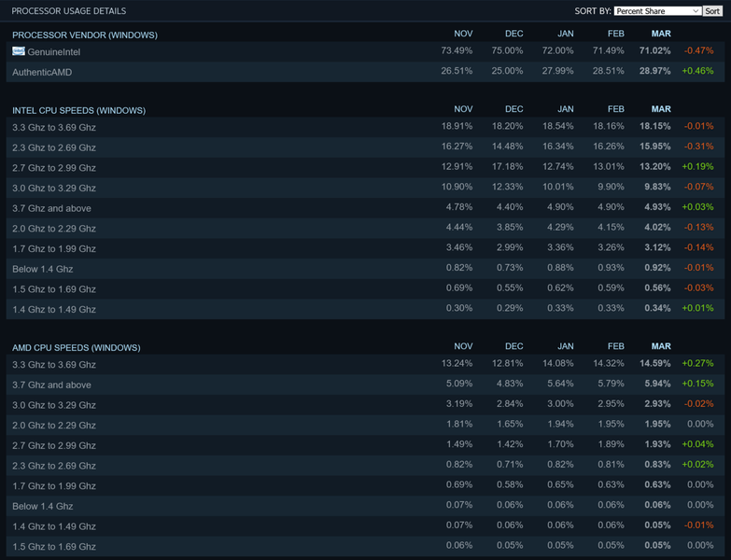The image size is (731, 560).
Task: Click the -0.47% change value for GenuineIntel
Action: click(697, 51)
